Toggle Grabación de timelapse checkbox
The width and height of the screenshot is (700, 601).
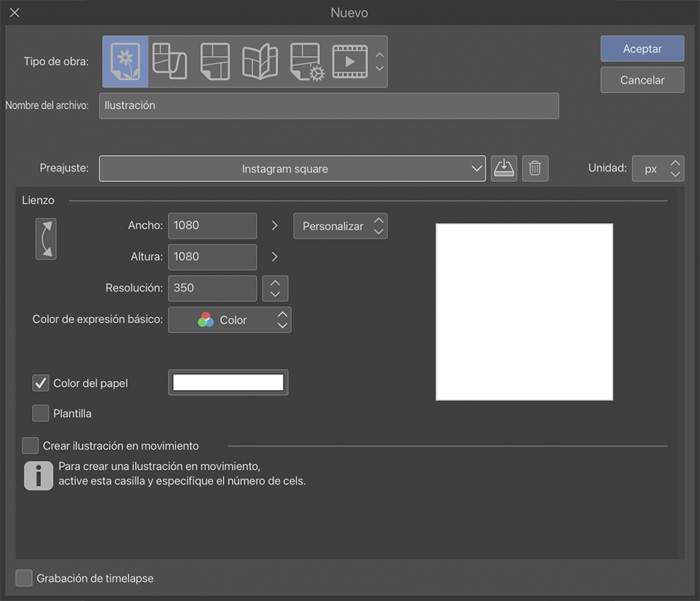tap(25, 578)
